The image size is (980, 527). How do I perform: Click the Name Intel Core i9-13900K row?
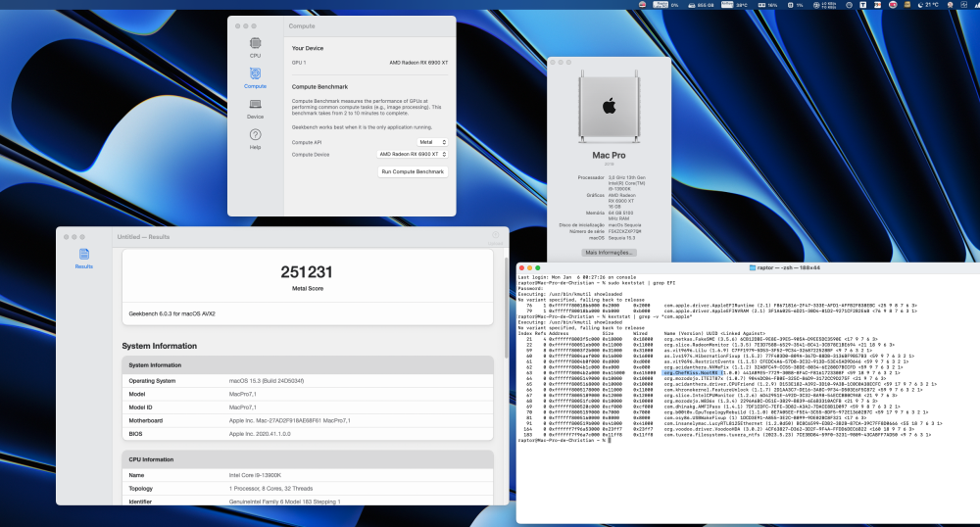tap(308, 475)
